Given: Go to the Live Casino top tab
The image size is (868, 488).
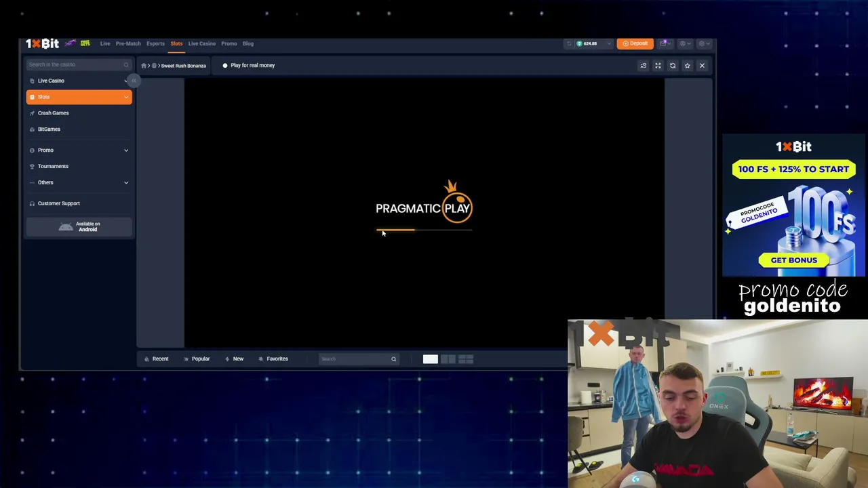Looking at the screenshot, I should point(201,43).
